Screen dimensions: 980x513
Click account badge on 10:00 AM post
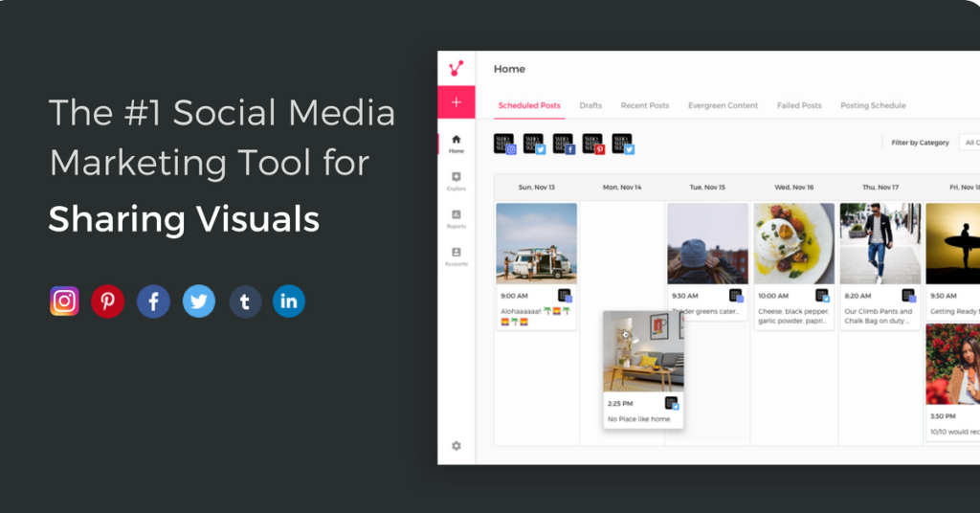coord(822,296)
